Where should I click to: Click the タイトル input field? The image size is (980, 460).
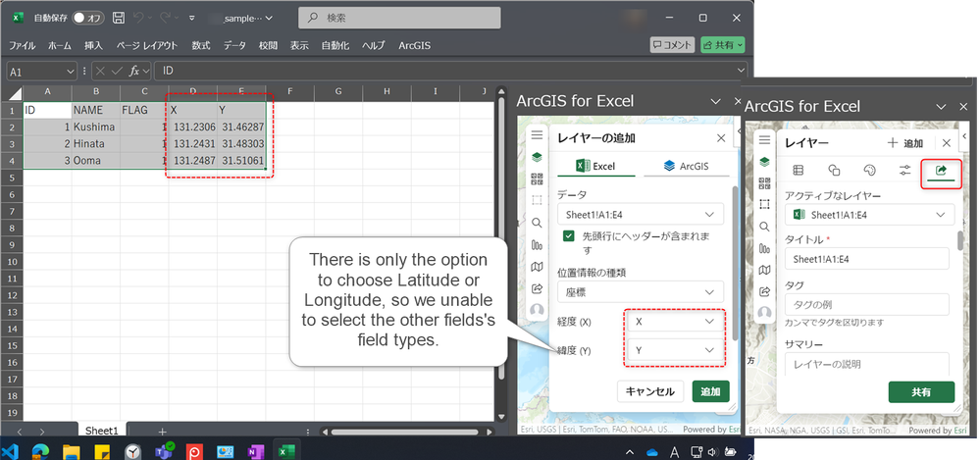(x=867, y=259)
